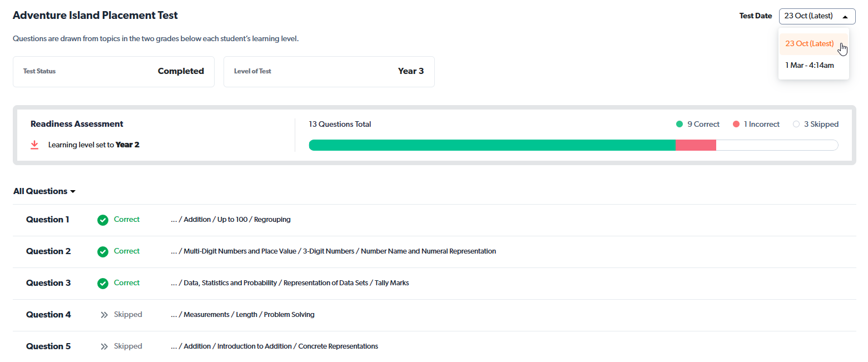Click the Test Status Completed card
The width and height of the screenshot is (868, 362).
(113, 72)
